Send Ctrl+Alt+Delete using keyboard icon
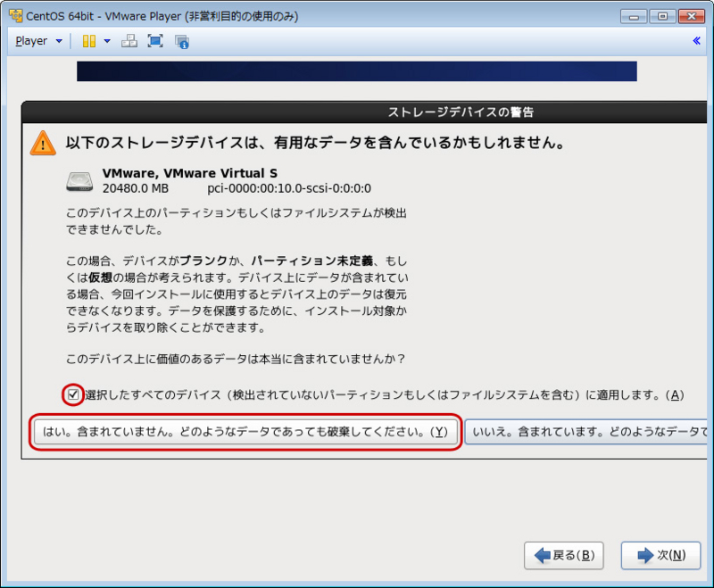Image resolution: width=714 pixels, height=588 pixels. (130, 41)
